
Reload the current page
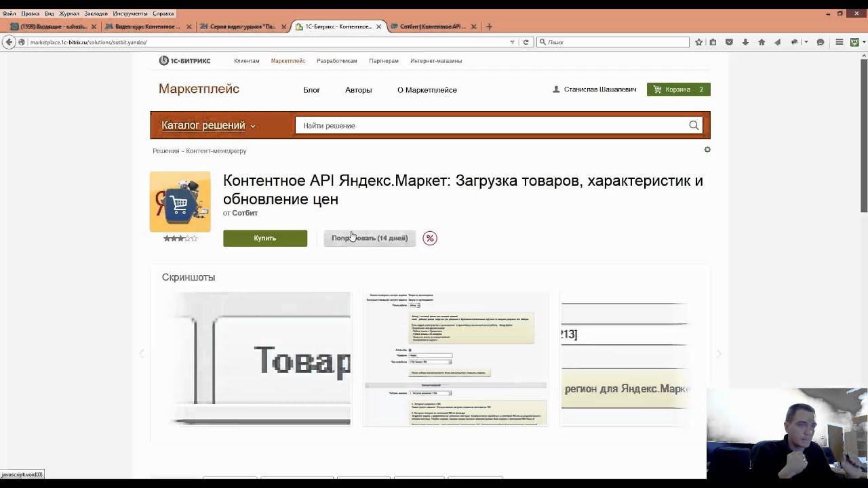coord(526,42)
